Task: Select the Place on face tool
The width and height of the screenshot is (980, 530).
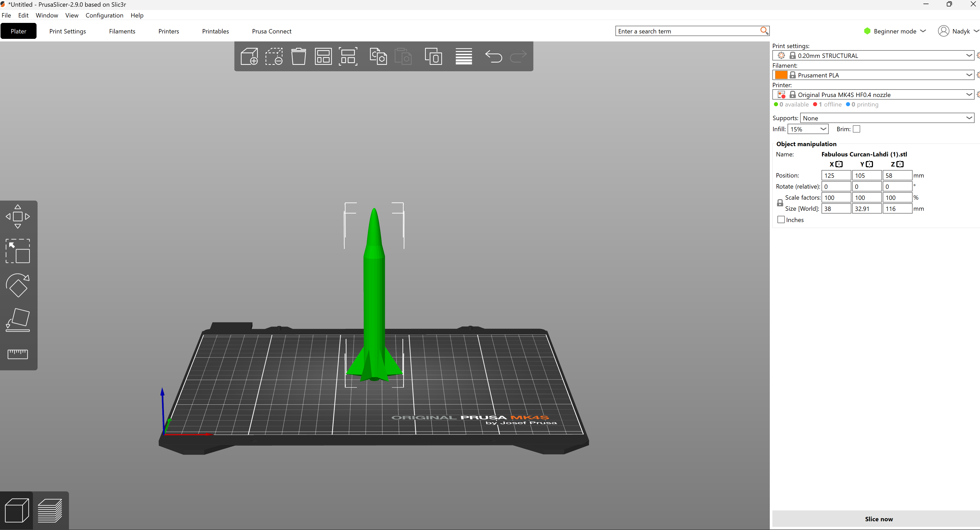Action: pyautogui.click(x=17, y=320)
